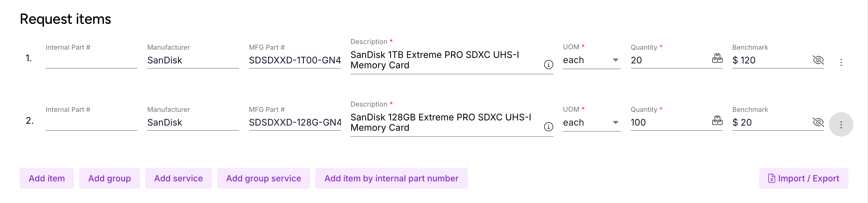Toggle benchmark visibility for $20 item
The image size is (868, 203).
click(818, 122)
